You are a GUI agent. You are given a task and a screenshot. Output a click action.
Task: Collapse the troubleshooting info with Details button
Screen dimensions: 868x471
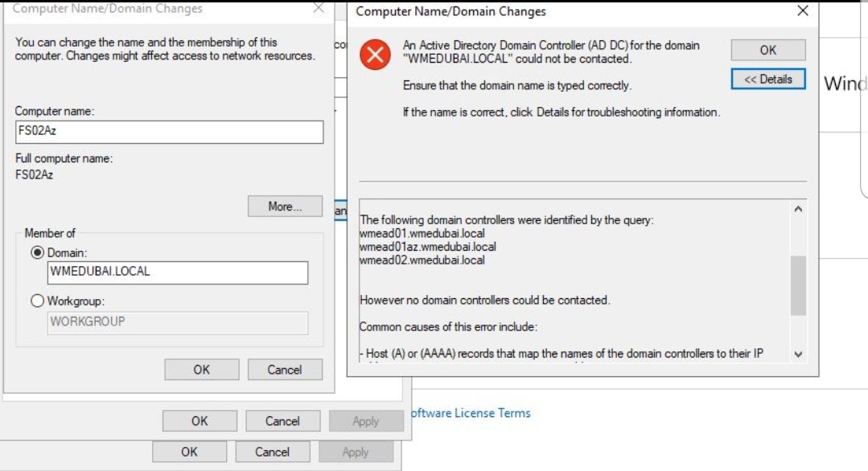coord(768,79)
